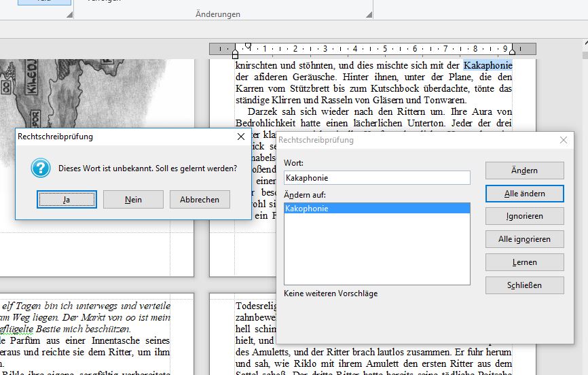Click Ja to learn the unknown word
The width and height of the screenshot is (588, 375).
coord(67,199)
